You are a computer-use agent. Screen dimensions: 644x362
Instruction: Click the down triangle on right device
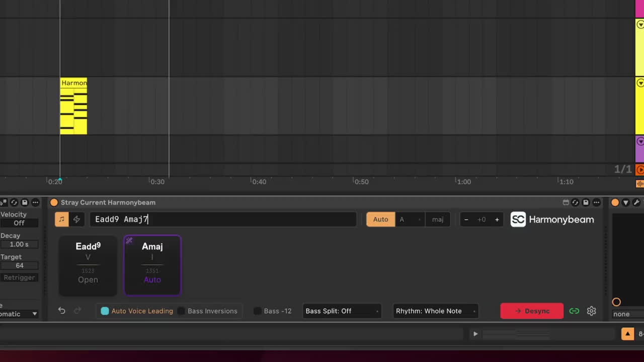626,203
